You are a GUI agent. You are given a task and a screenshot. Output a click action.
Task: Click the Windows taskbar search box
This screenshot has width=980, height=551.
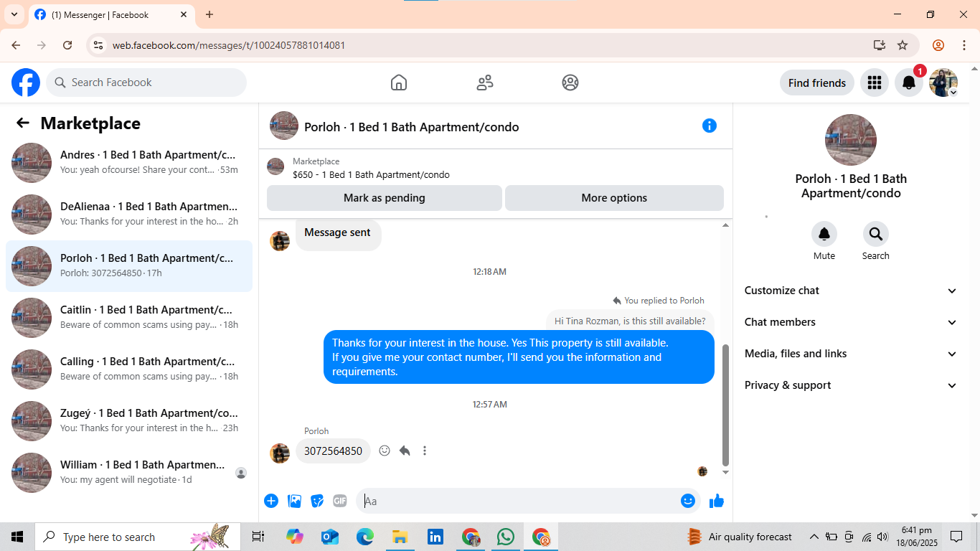pyautogui.click(x=136, y=537)
